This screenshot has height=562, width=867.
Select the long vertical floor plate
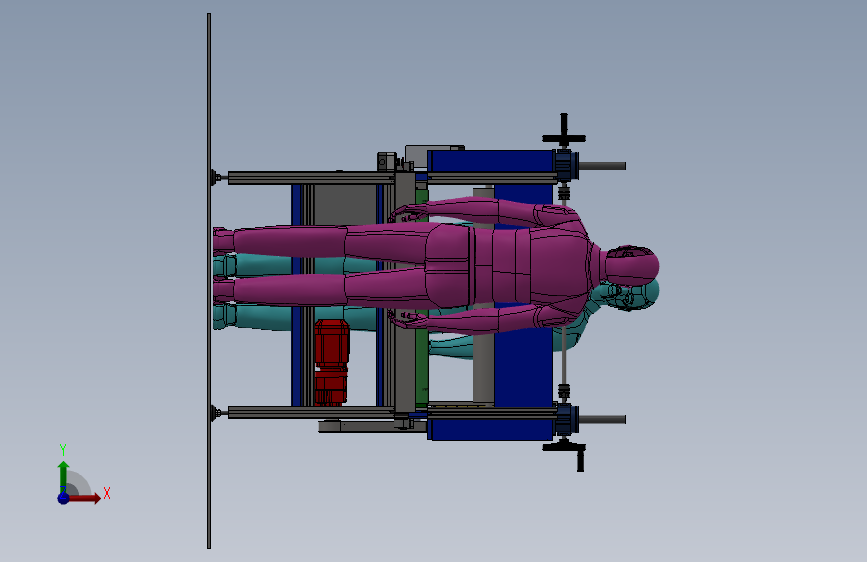[x=209, y=281]
